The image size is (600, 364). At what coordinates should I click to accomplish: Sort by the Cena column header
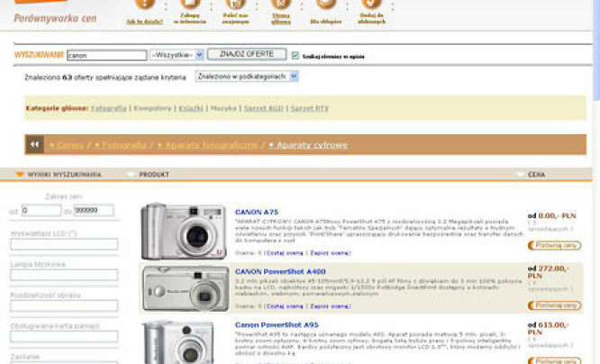tap(536, 175)
